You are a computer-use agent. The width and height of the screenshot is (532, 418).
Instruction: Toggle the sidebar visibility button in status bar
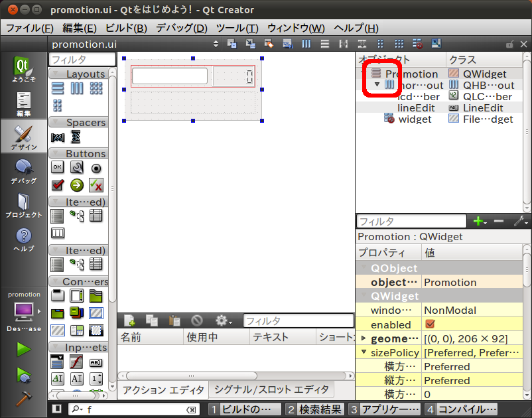pyautogui.click(x=57, y=409)
